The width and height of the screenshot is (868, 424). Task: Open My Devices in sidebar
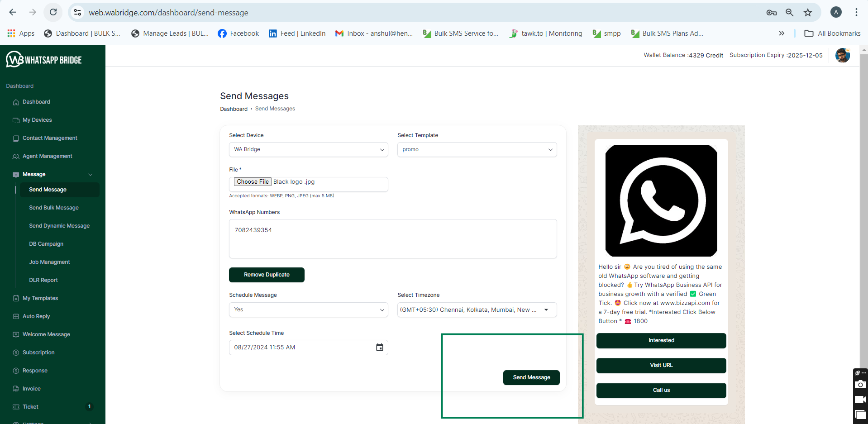click(x=37, y=120)
